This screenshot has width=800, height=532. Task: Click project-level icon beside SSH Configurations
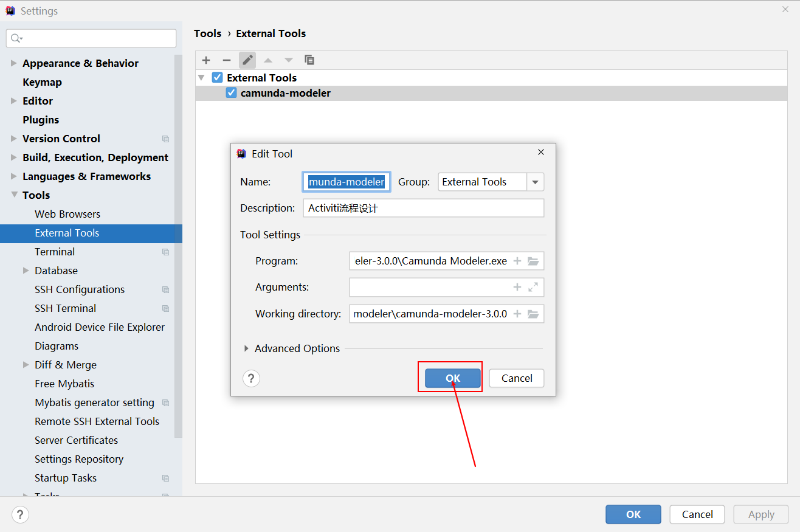(166, 289)
